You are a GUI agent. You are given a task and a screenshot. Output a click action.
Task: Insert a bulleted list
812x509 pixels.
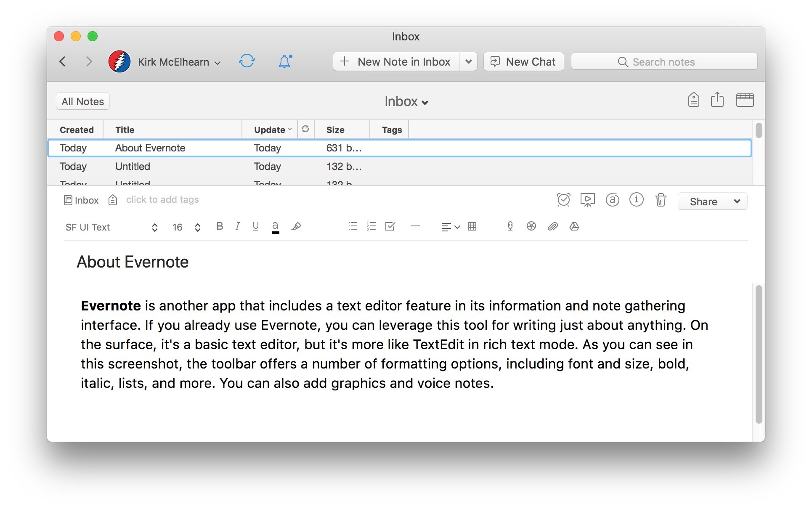(353, 226)
